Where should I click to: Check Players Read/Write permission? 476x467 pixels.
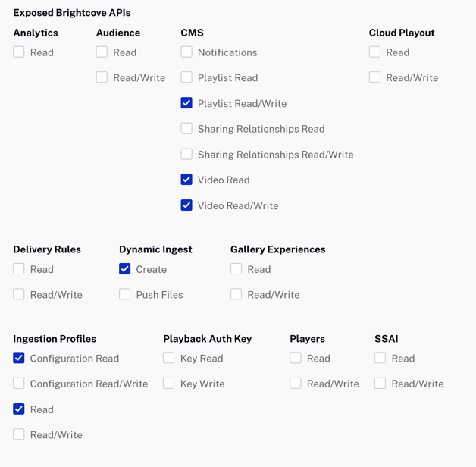pos(296,383)
